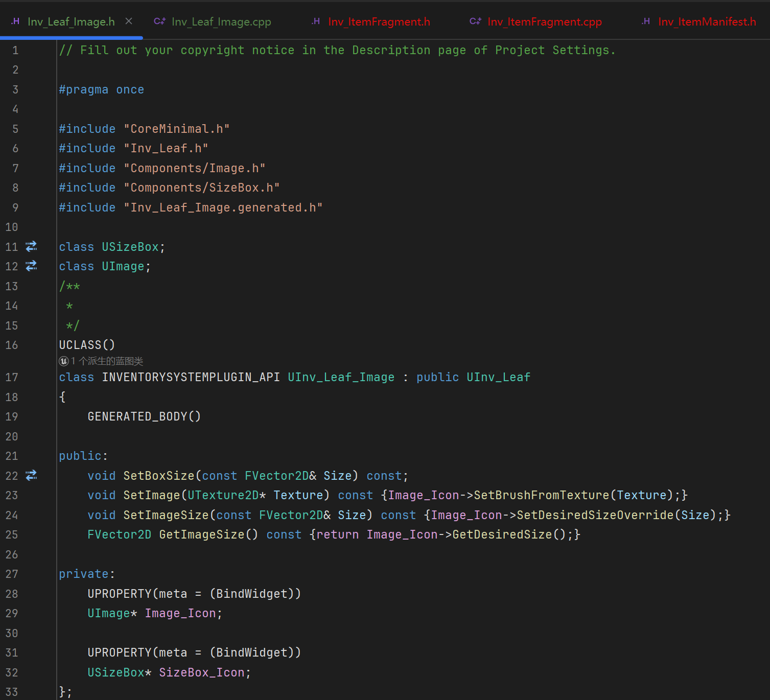
Task: Click the "CoreMinimal.h" include path
Action: [177, 129]
